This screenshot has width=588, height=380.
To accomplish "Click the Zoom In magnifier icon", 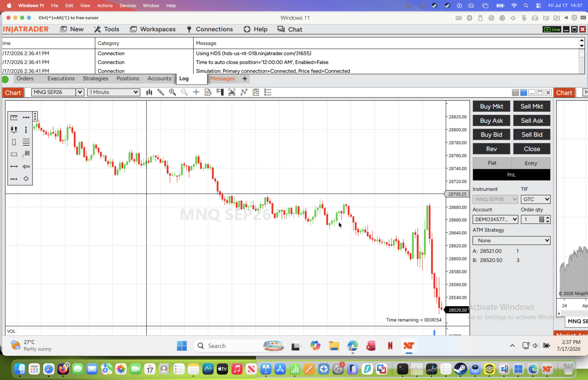I will [x=172, y=92].
